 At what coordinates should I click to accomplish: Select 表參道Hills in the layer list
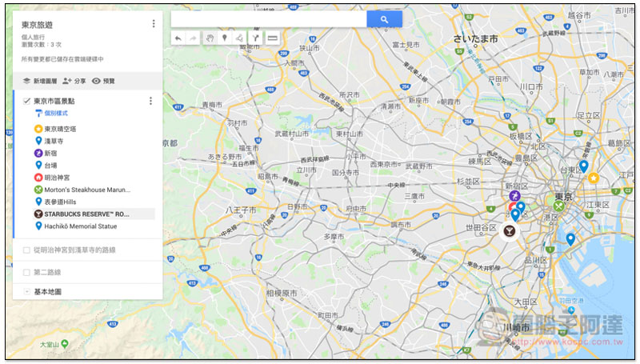[x=60, y=202]
